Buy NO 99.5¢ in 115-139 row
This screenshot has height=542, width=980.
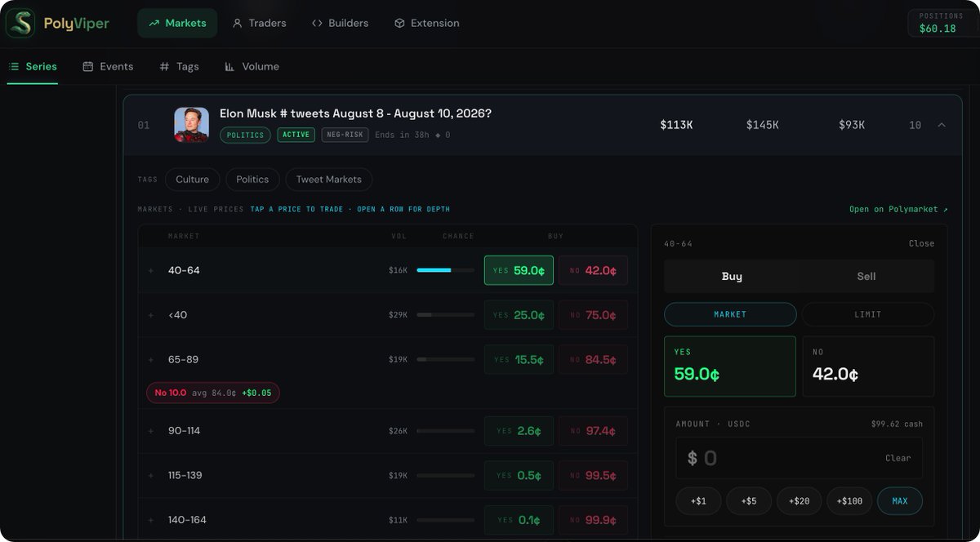(x=593, y=475)
